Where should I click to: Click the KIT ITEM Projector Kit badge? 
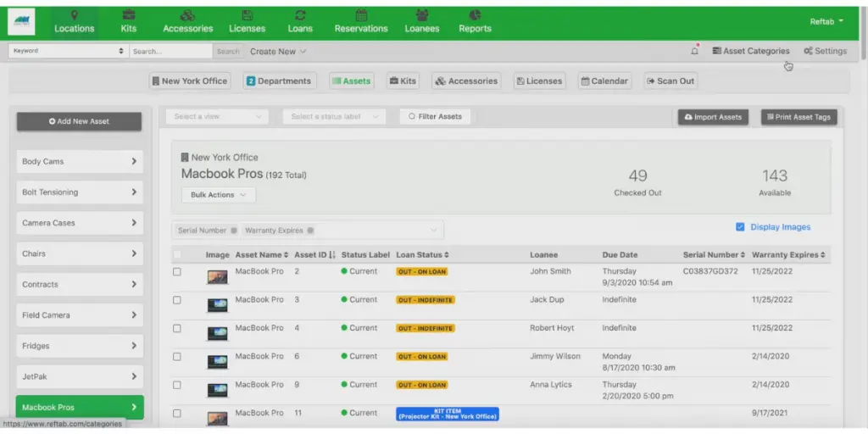point(448,414)
